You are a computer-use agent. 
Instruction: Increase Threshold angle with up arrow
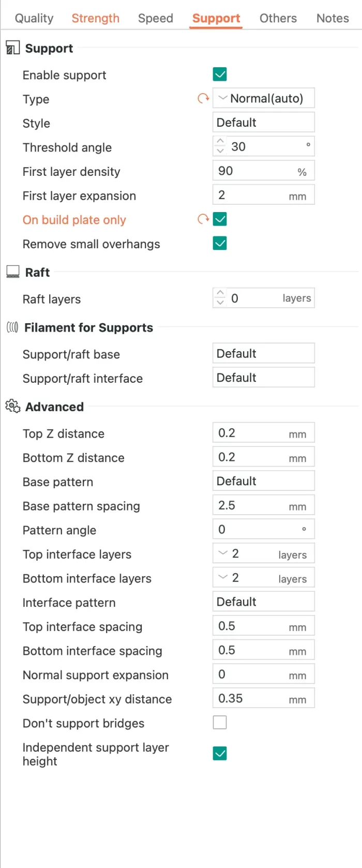coord(220,142)
